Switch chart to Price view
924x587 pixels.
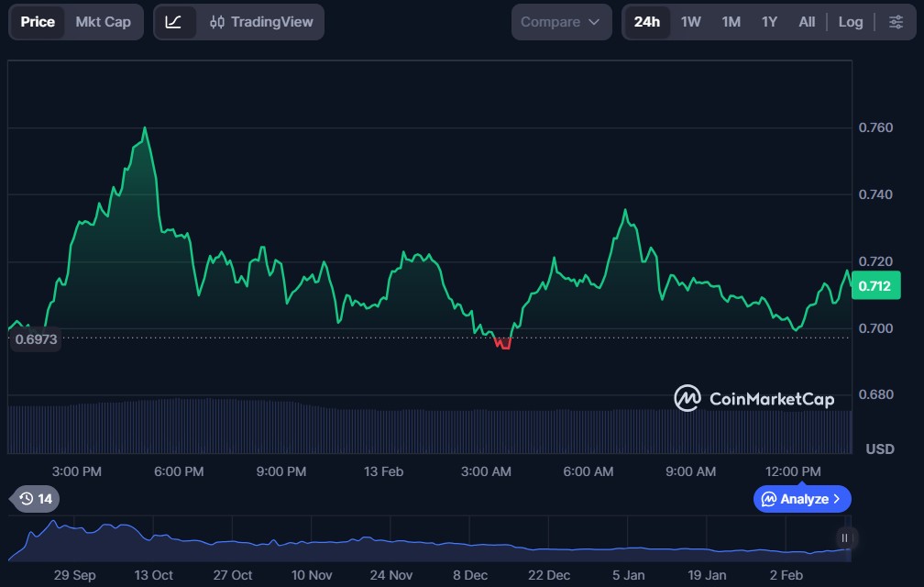click(x=38, y=22)
